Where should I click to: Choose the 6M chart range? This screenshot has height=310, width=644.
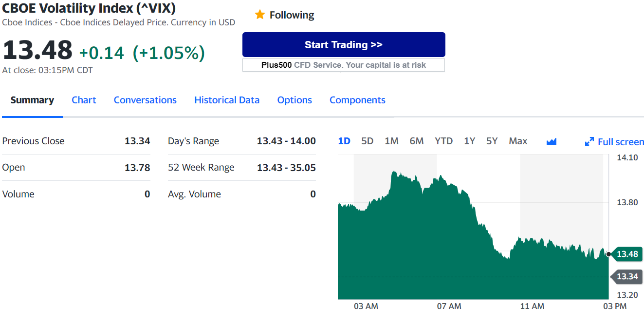pyautogui.click(x=416, y=141)
